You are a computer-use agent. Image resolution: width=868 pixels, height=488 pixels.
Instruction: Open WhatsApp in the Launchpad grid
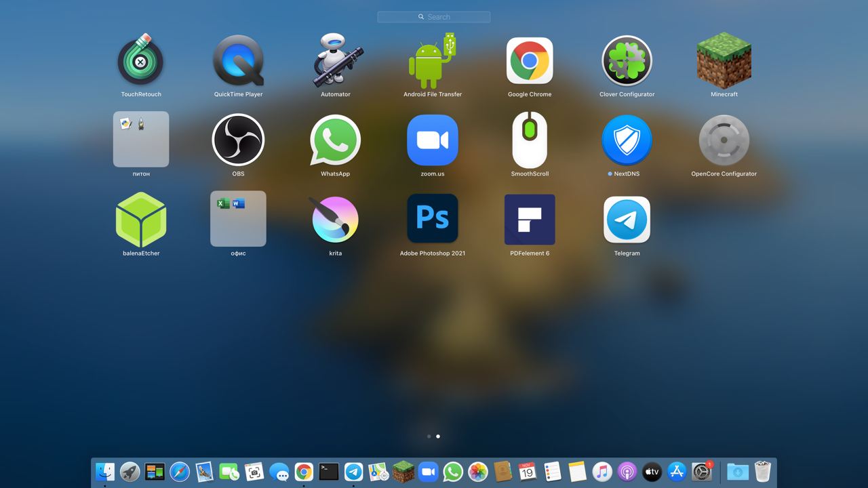tap(336, 140)
